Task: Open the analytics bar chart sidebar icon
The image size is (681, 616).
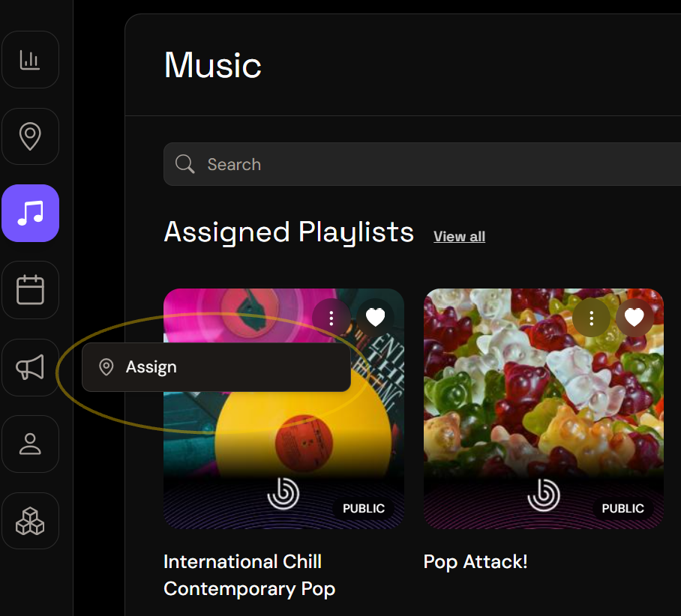Action: coord(30,59)
